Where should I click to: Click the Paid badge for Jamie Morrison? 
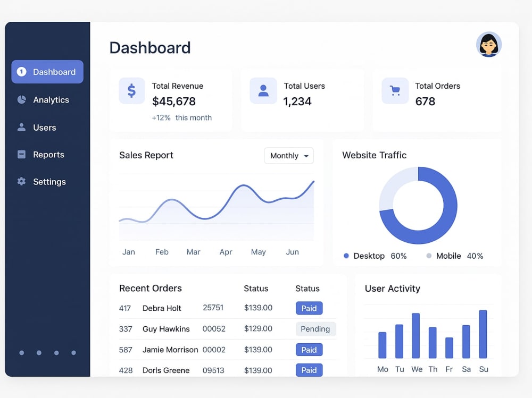pyautogui.click(x=309, y=350)
